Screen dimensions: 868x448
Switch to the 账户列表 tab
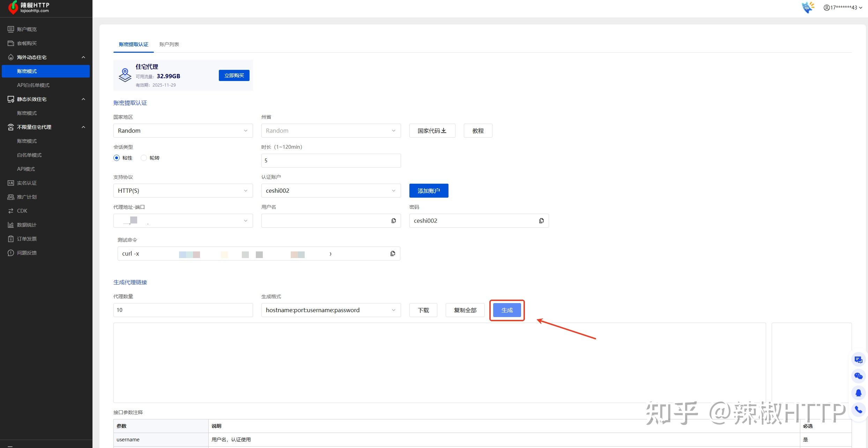(169, 44)
